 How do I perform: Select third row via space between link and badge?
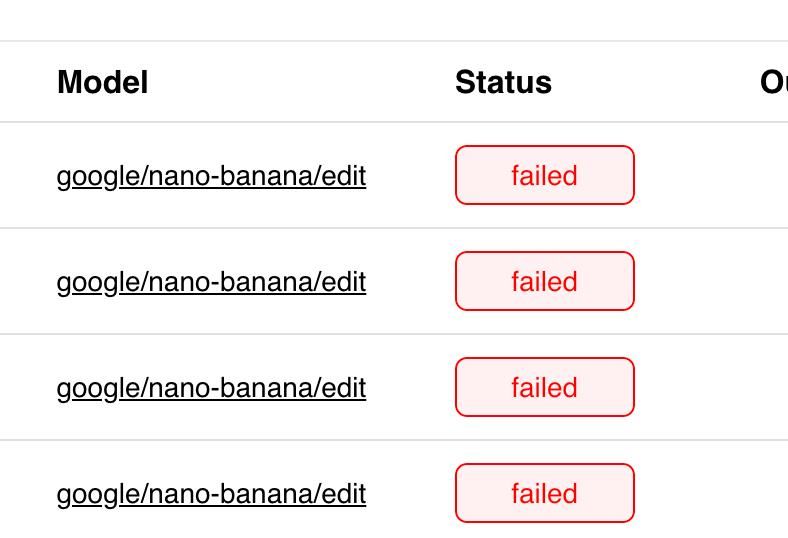click(x=410, y=388)
